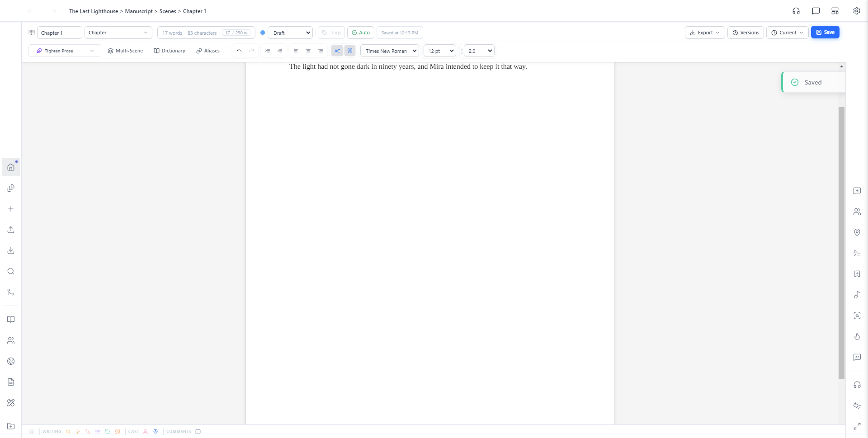The width and height of the screenshot is (868, 438).
Task: Click headphones icon in right sidebar
Action: pos(857,385)
